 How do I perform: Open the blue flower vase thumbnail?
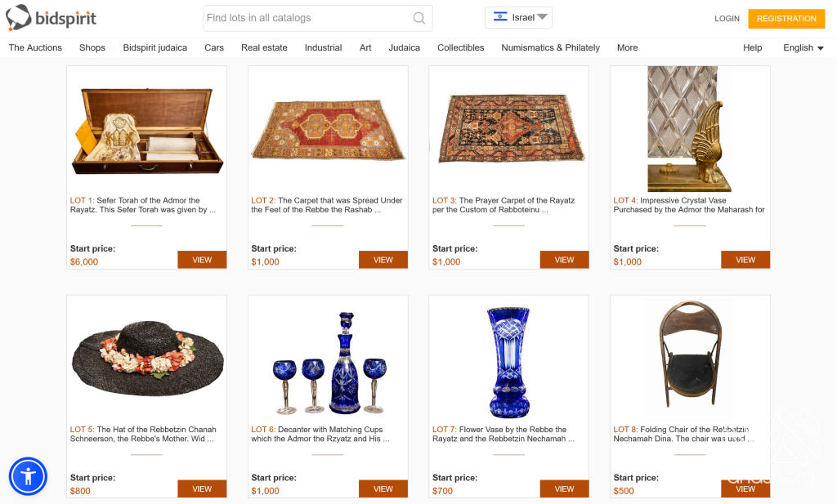click(x=508, y=362)
